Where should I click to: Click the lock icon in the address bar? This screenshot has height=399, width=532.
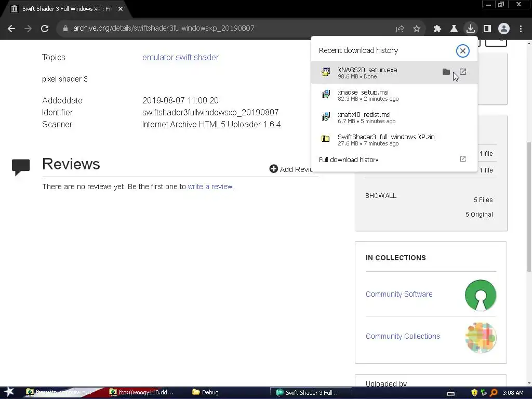[x=65, y=29]
